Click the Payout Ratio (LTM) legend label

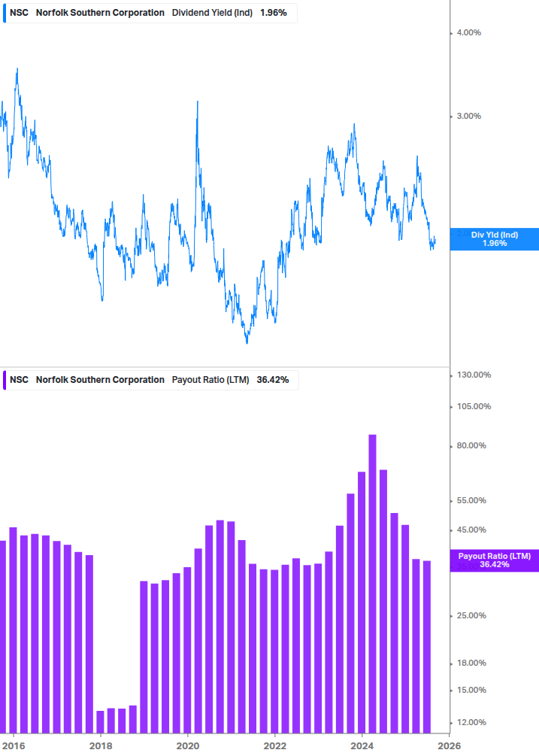[x=210, y=380]
